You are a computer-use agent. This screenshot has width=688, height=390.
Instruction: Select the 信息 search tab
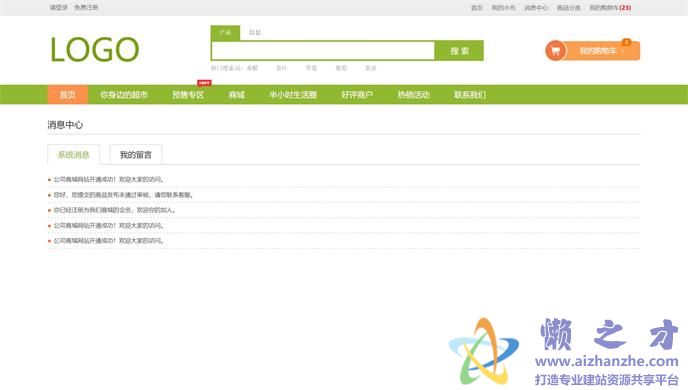click(255, 32)
